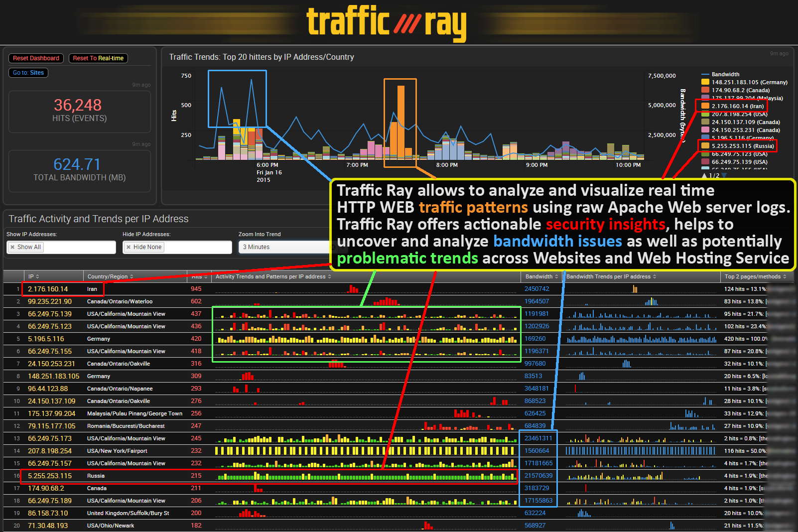Click United Kingdom/Suffolk/Bury St cell
Viewport: 798px width, 532px height.
pos(128,513)
